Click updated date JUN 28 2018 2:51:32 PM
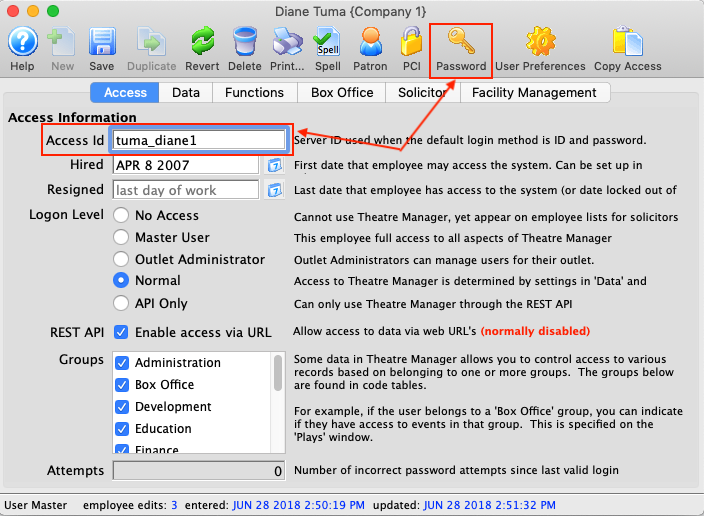This screenshot has height=516, width=704. 490,505
